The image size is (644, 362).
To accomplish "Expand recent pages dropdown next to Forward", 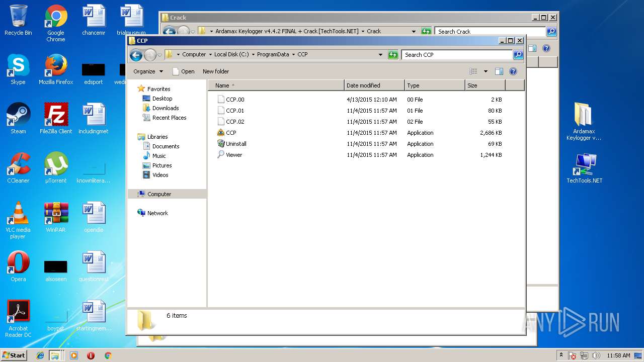I will click(x=159, y=55).
